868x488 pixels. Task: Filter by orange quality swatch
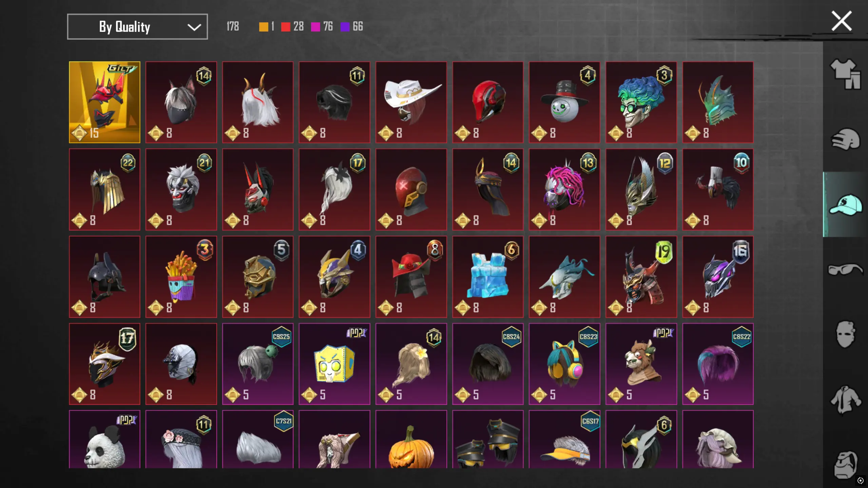[264, 27]
